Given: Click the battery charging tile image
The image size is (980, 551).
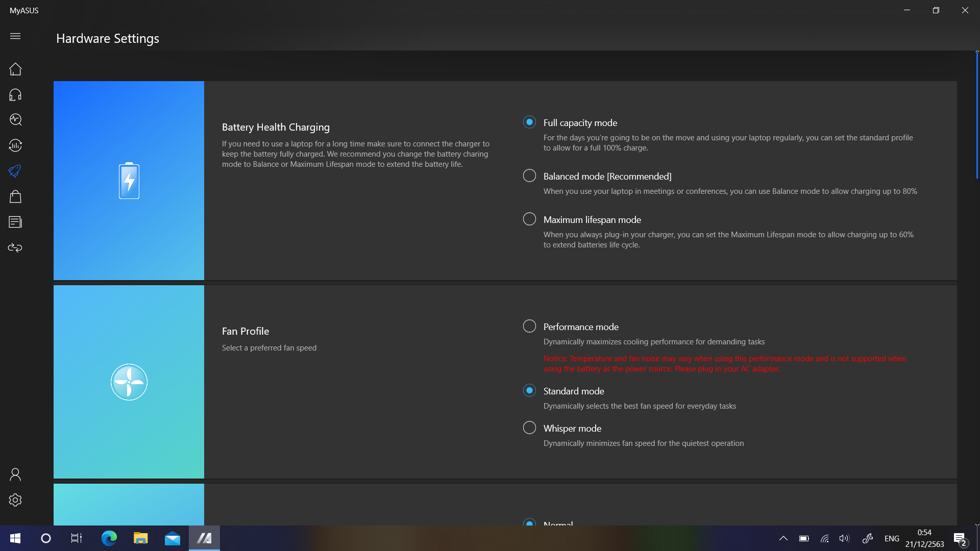Looking at the screenshot, I should pyautogui.click(x=129, y=181).
